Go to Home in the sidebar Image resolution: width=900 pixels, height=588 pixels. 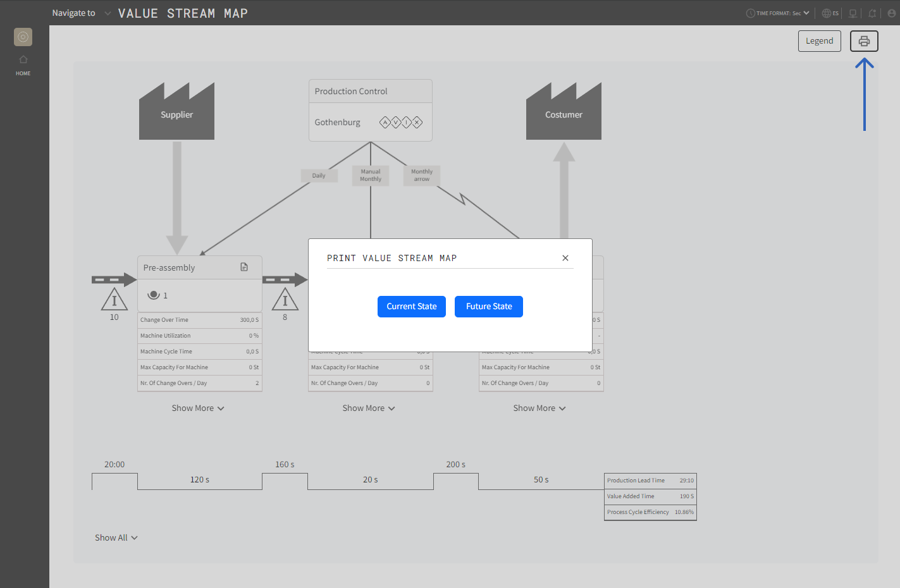click(23, 64)
